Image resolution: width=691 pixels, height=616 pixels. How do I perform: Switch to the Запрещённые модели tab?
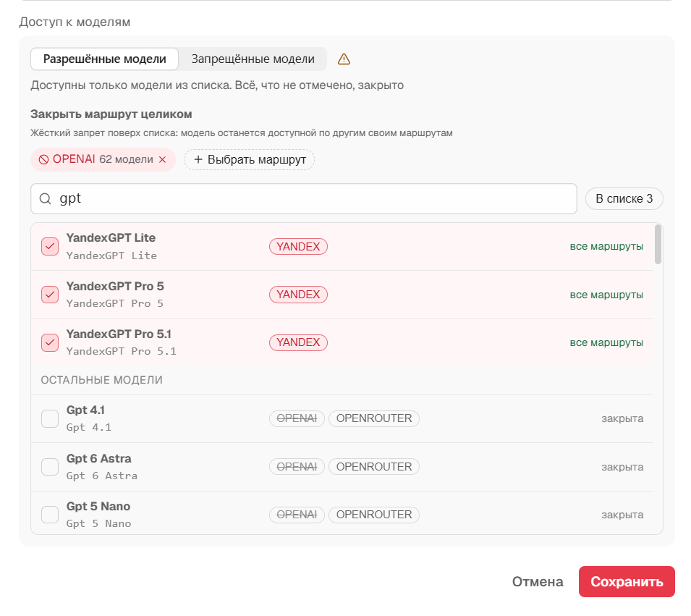click(253, 59)
